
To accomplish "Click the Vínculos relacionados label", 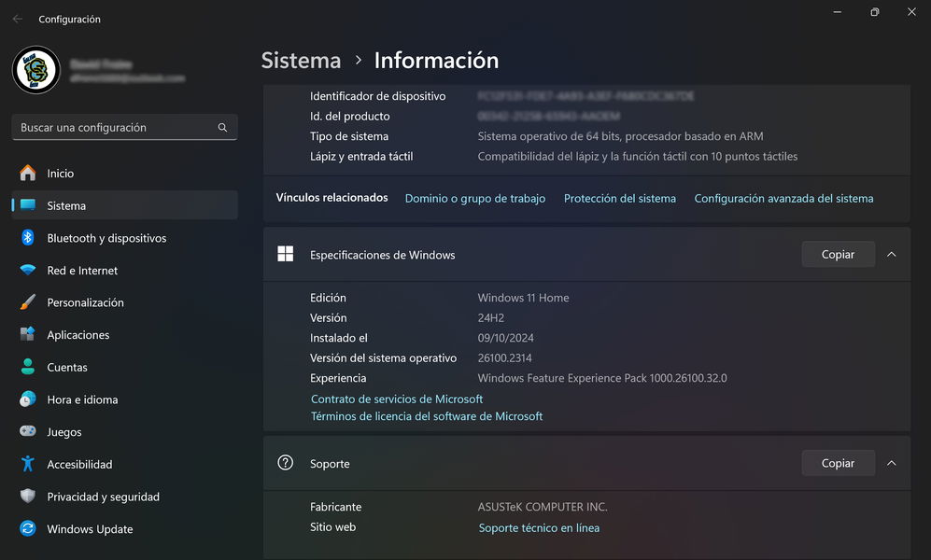I will click(x=331, y=198).
